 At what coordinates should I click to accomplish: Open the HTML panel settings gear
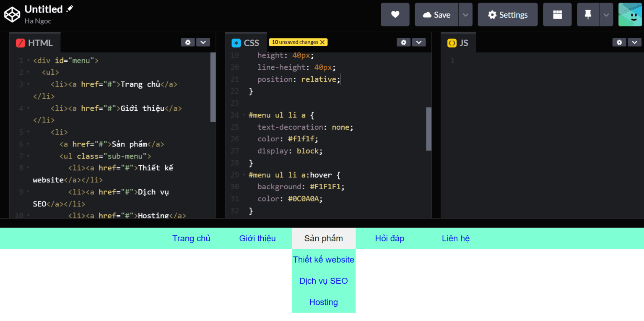188,42
